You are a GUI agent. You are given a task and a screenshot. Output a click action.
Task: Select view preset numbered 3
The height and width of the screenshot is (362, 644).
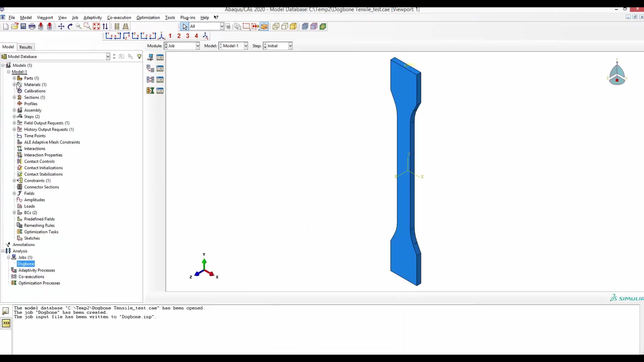coord(187,36)
